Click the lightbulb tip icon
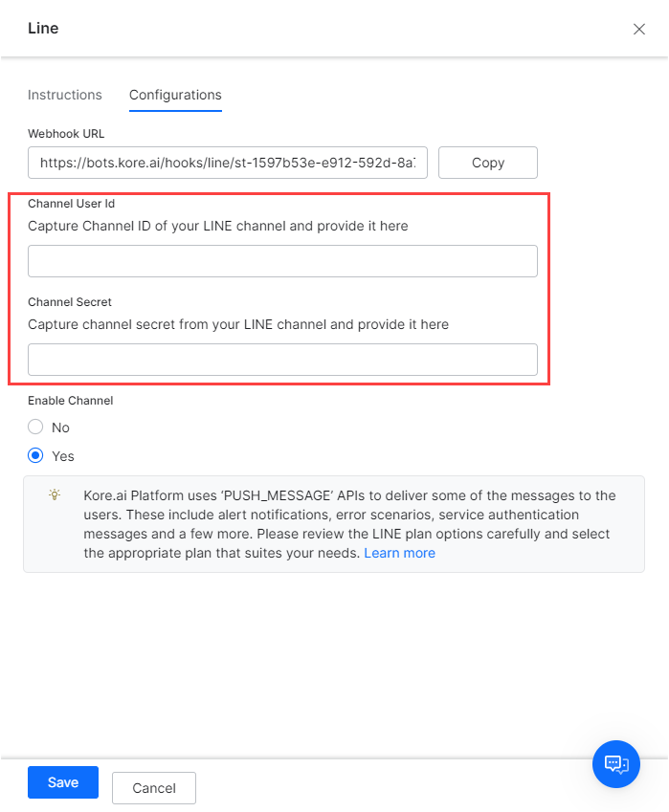 (x=54, y=495)
